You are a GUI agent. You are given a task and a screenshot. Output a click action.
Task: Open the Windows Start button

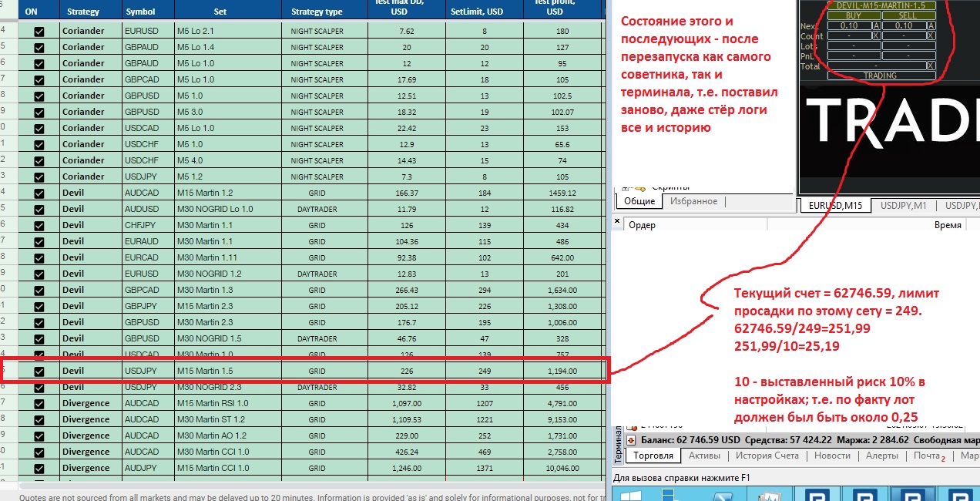click(631, 495)
